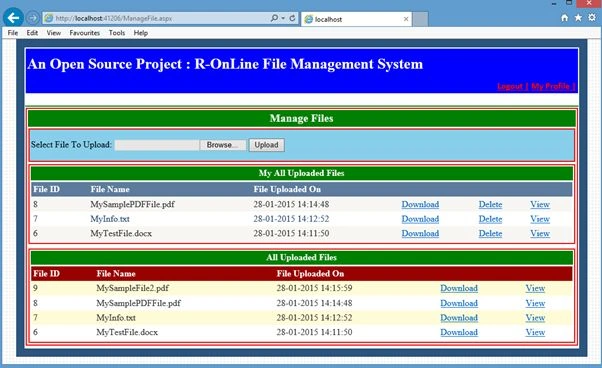This screenshot has width=602, height=368.
Task: Download MyInfo.txt from My Uploaded Files
Action: coord(420,219)
